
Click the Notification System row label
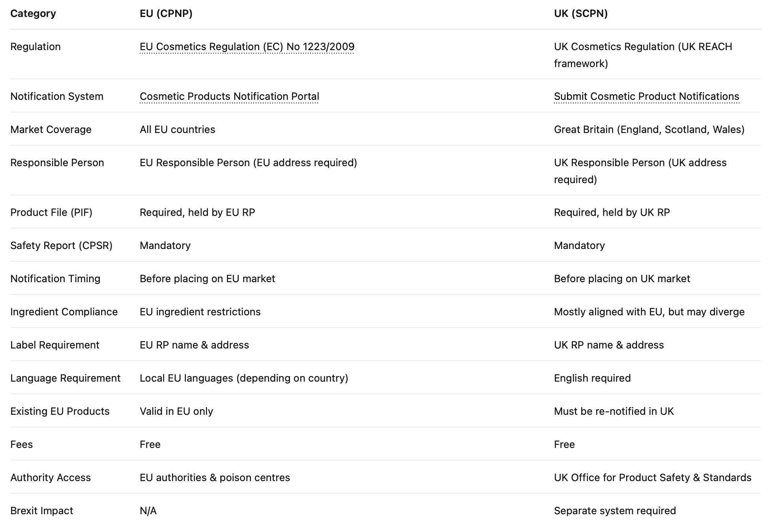point(57,96)
